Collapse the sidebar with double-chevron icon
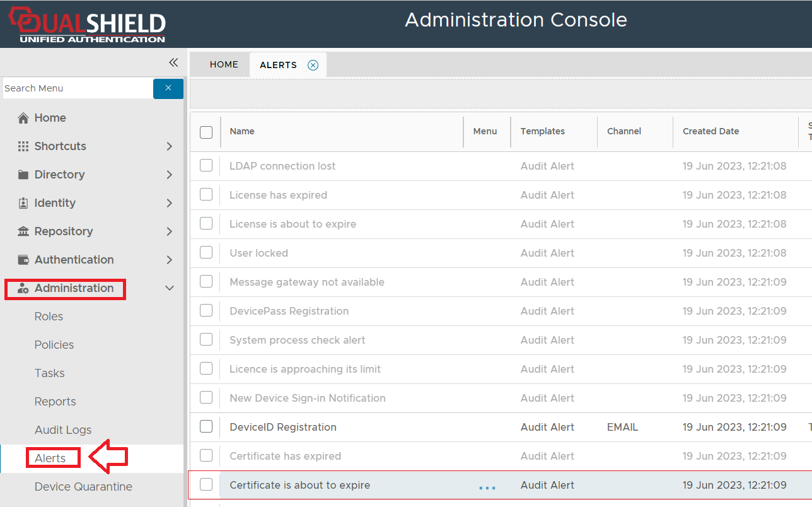 tap(173, 62)
